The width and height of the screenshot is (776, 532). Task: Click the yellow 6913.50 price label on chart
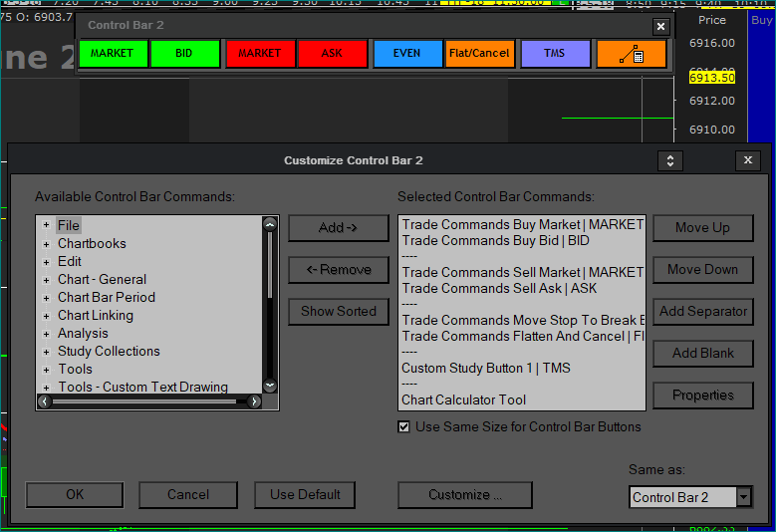click(x=711, y=78)
